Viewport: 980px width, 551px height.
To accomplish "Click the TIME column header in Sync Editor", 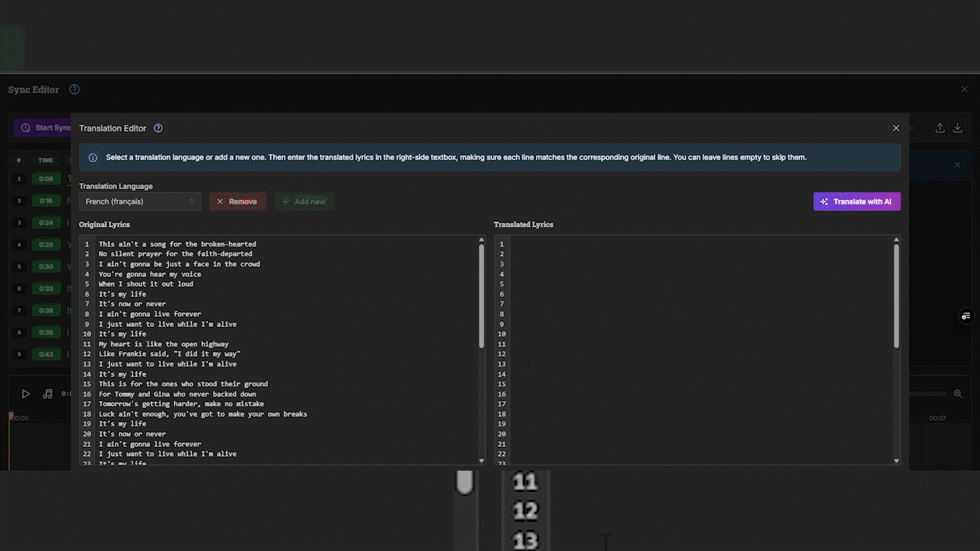I will tap(46, 161).
